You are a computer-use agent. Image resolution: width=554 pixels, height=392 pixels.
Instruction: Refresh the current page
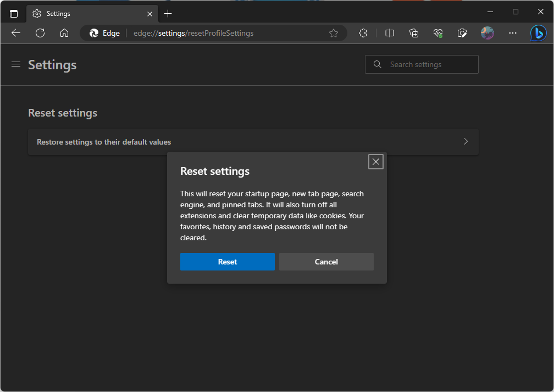pyautogui.click(x=40, y=33)
